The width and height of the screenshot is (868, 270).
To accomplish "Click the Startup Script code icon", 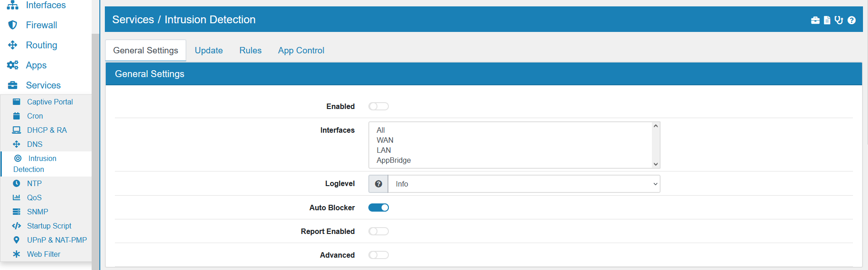I will click(16, 226).
